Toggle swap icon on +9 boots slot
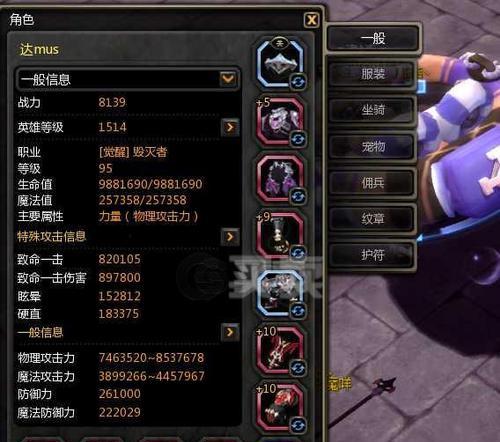 tap(298, 253)
